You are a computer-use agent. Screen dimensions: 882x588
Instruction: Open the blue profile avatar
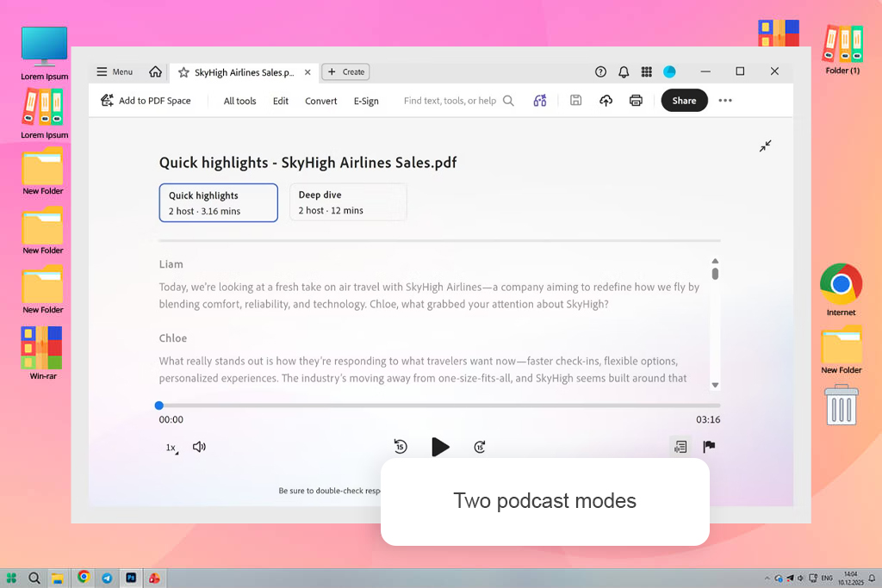point(669,72)
